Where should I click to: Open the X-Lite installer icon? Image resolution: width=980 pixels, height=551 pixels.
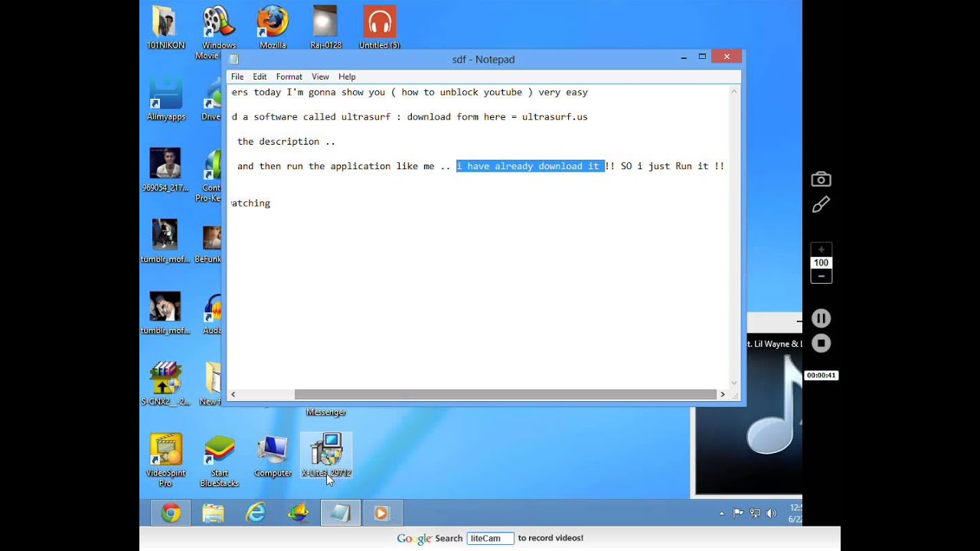tap(326, 456)
